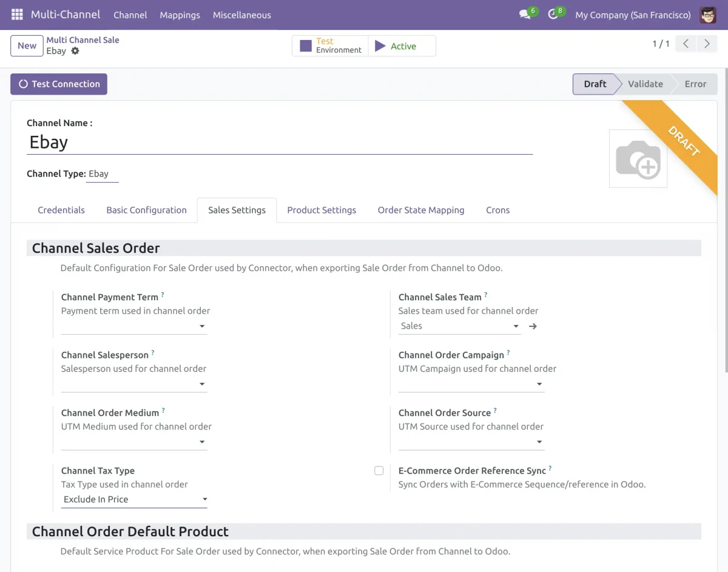Enable E-Commerce Order Reference Sync

[x=379, y=470]
